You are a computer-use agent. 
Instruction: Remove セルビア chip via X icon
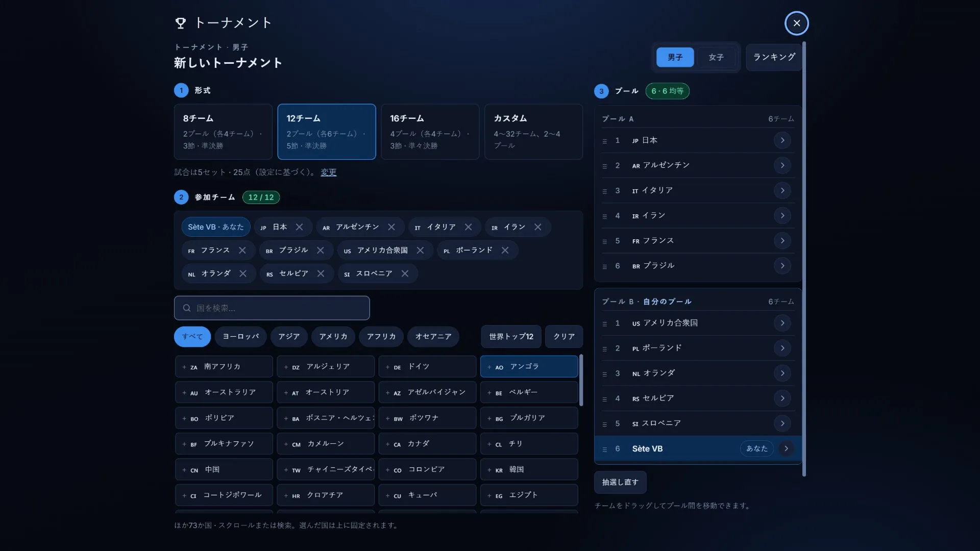(321, 273)
